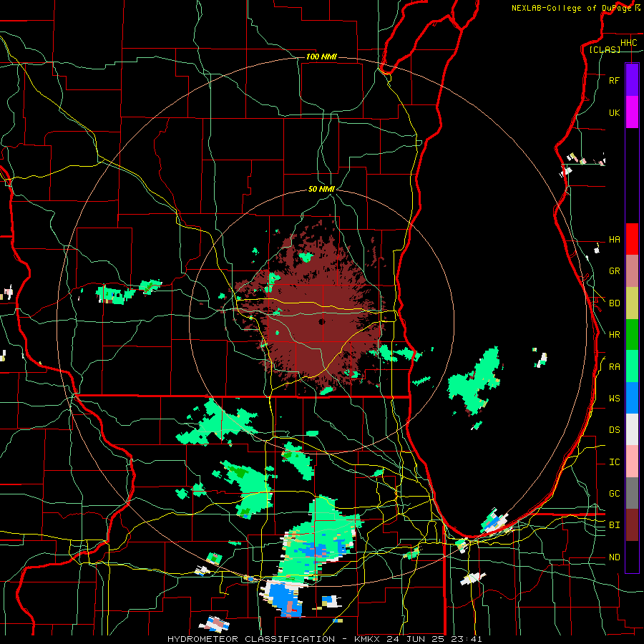This screenshot has height=644, width=644.
Task: Select the bright green RA legend swatch
Action: pyautogui.click(x=632, y=366)
